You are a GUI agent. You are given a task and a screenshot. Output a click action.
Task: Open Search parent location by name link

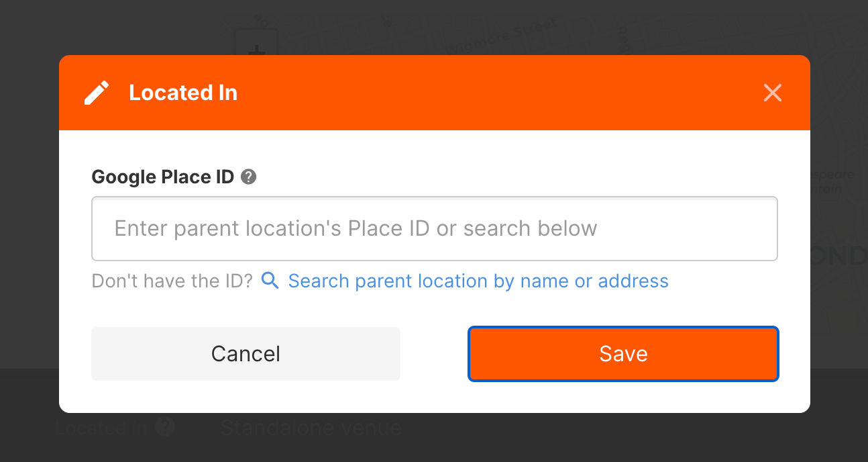pyautogui.click(x=478, y=281)
